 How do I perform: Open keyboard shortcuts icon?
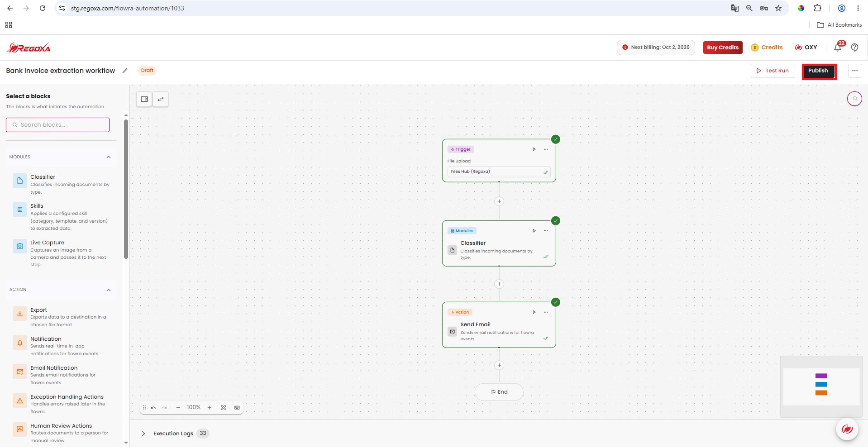point(237,408)
